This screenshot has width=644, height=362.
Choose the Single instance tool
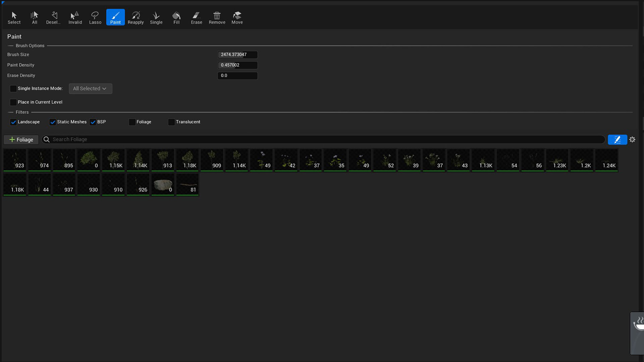(156, 17)
